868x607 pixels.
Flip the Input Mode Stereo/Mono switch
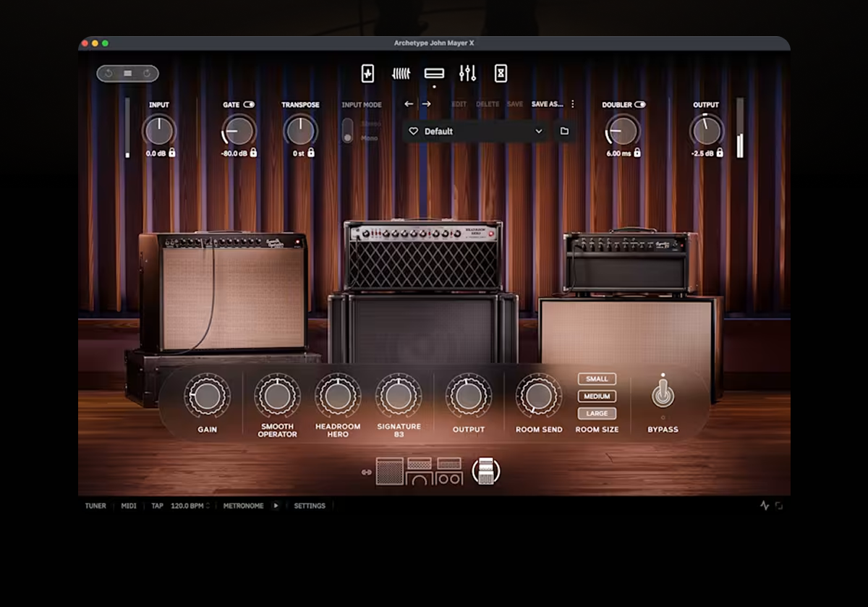pyautogui.click(x=348, y=131)
